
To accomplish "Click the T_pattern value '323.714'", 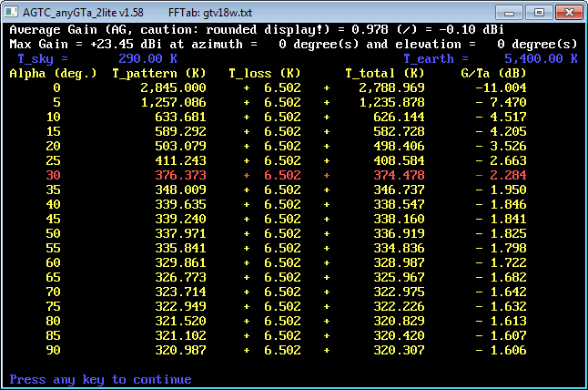I will click(180, 292).
